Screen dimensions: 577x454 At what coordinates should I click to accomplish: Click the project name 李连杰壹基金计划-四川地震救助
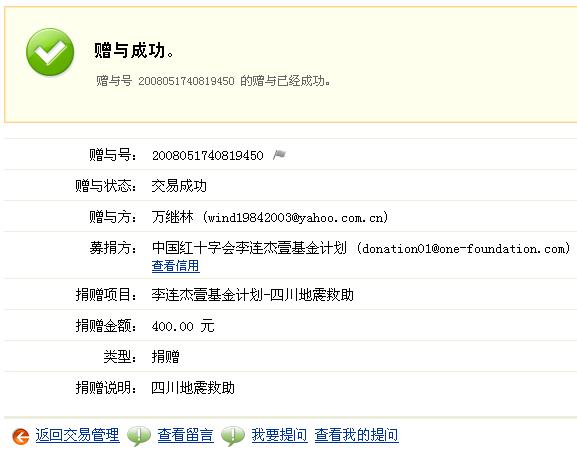(x=252, y=295)
